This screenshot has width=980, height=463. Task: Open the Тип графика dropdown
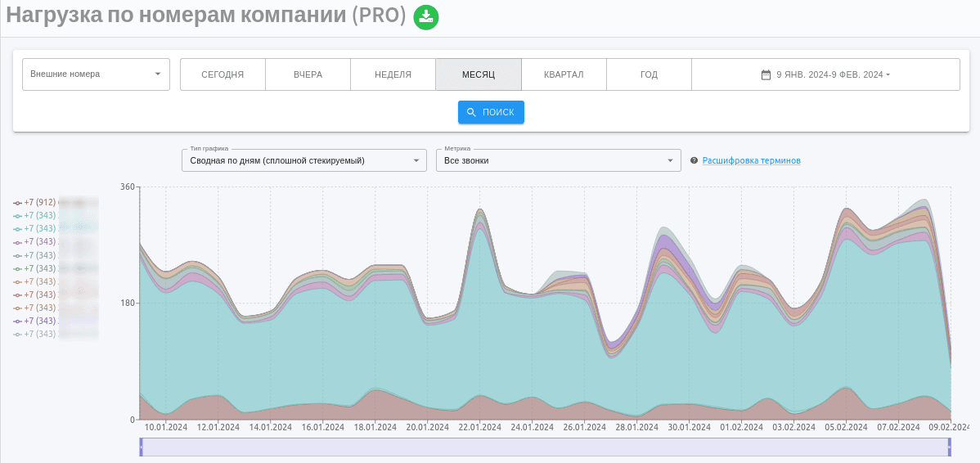pyautogui.click(x=304, y=160)
